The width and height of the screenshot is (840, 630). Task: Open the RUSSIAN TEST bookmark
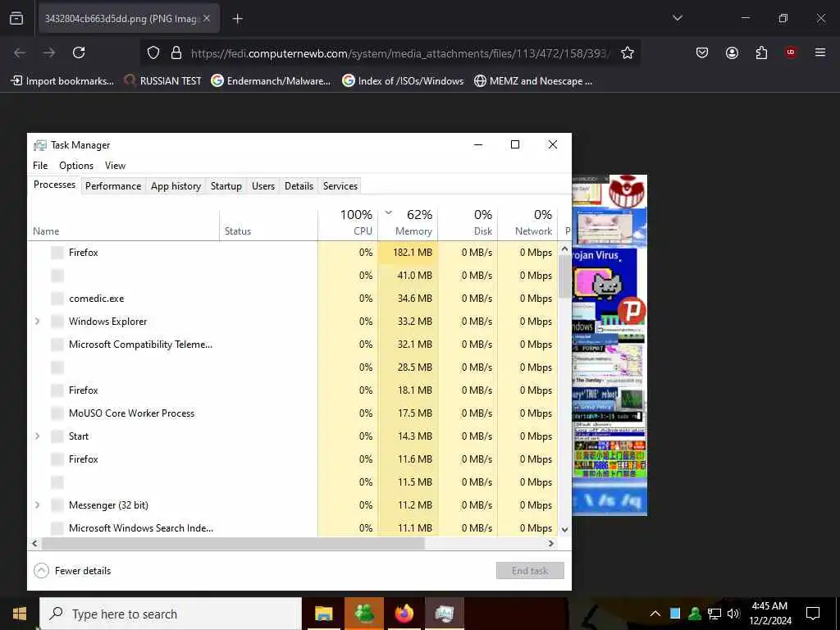(x=163, y=81)
